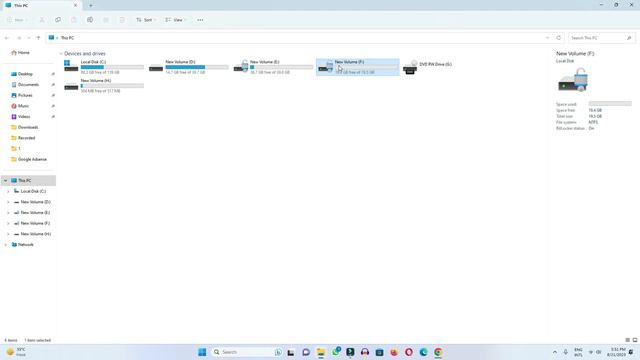
Task: Expand New Volume (D:) in navigation tree
Action: (x=8, y=202)
